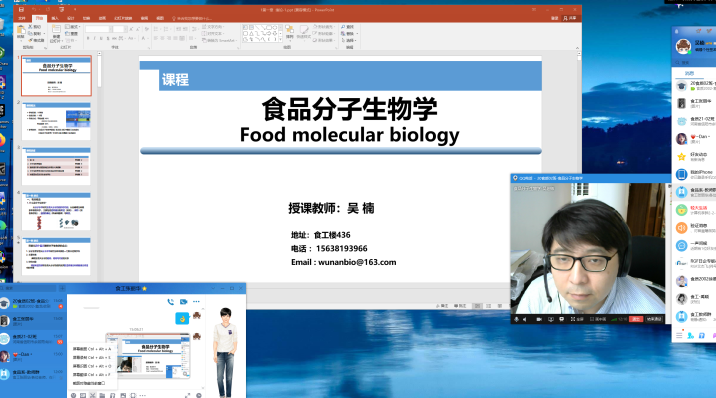Click the add-friend icon at QQ panel bottom
716x398 pixels.
(x=690, y=335)
